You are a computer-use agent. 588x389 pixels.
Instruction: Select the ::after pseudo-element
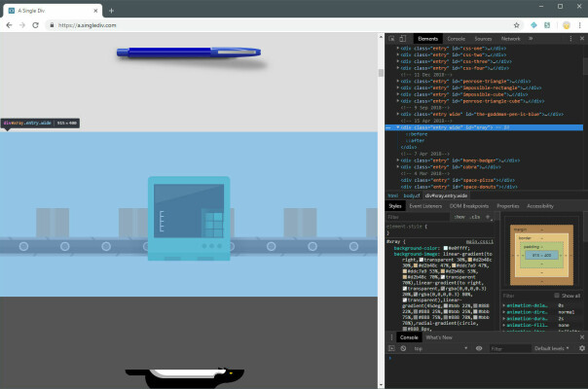point(415,141)
